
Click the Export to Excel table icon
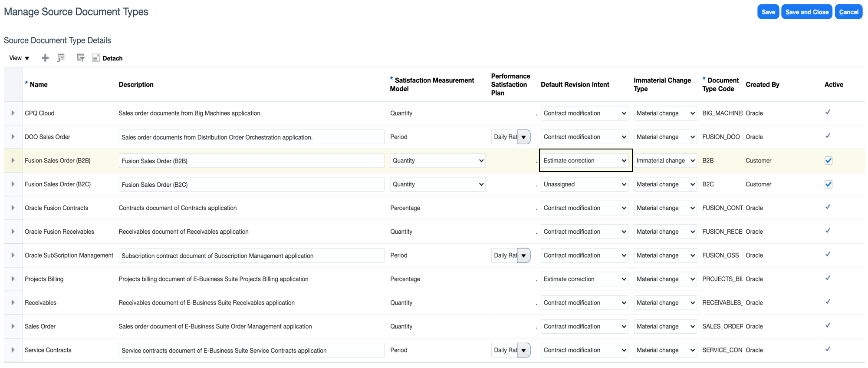61,58
